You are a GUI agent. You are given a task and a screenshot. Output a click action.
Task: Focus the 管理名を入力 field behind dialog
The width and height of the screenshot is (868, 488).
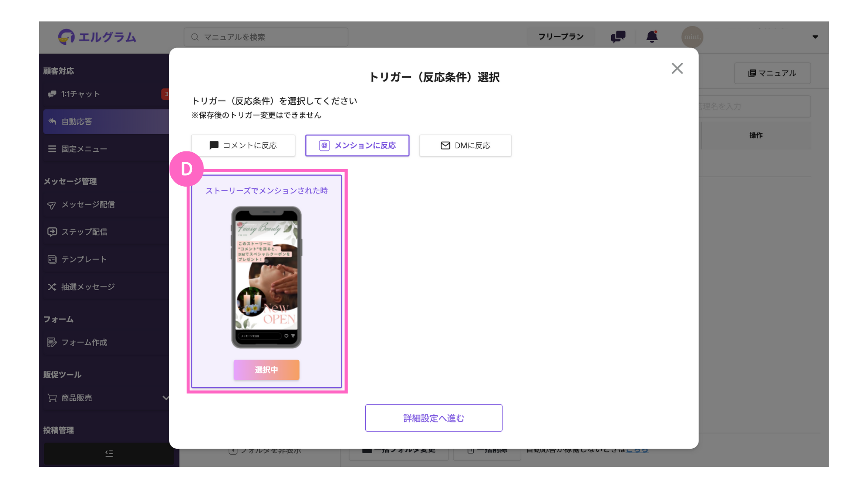755,107
